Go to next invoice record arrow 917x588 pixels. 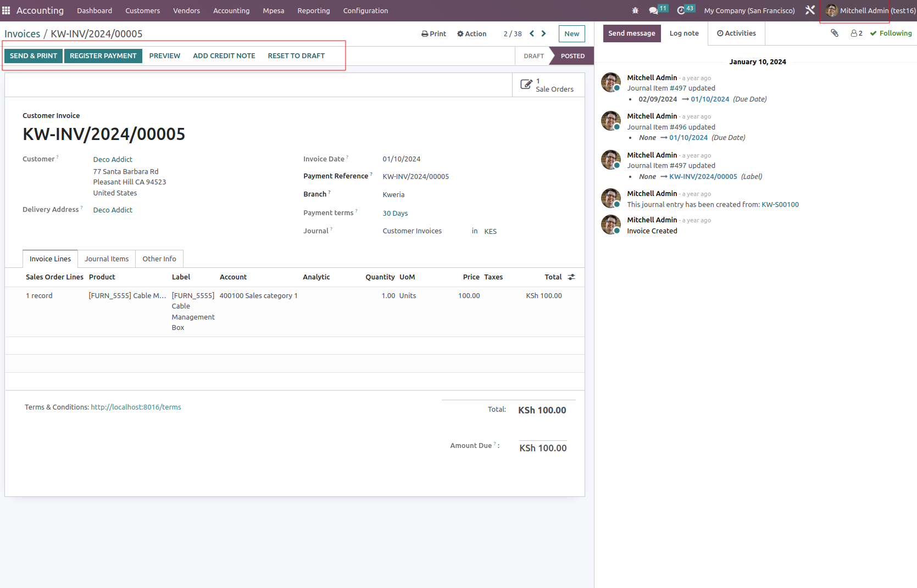tap(543, 33)
